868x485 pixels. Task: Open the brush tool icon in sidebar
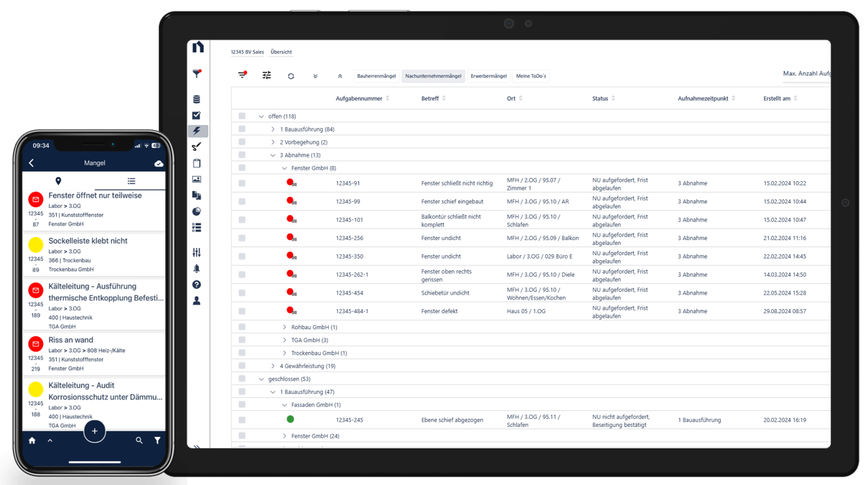click(197, 147)
